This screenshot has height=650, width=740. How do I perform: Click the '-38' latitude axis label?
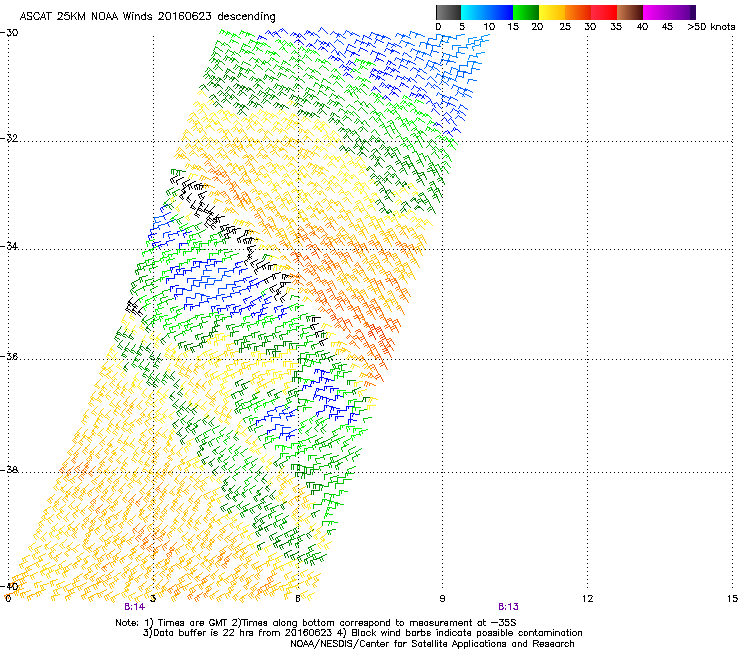(x=9, y=470)
